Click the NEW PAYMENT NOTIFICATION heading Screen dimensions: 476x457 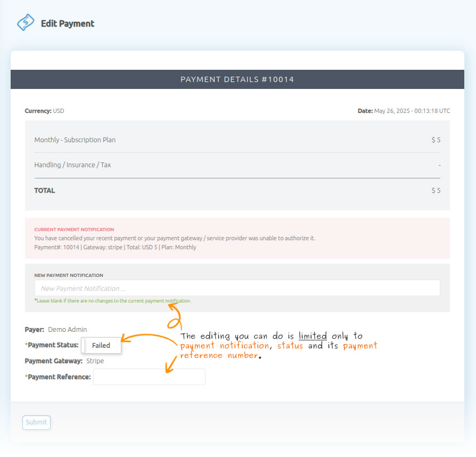pos(69,275)
